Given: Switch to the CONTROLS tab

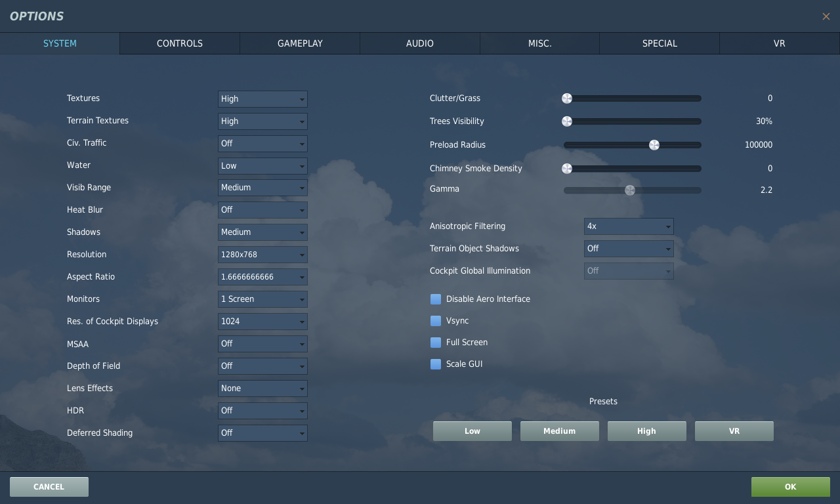Looking at the screenshot, I should pos(180,43).
